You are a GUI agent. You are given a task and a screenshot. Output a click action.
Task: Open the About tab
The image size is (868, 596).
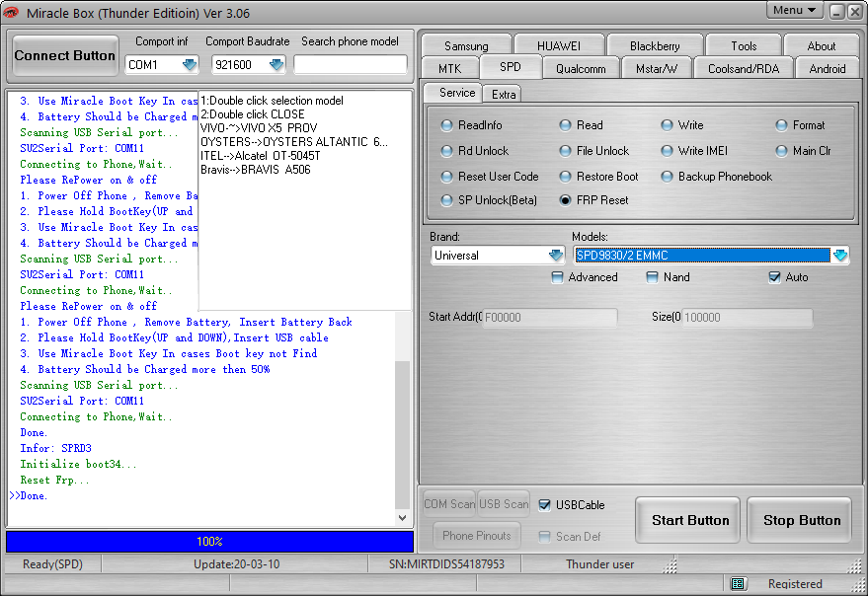821,46
